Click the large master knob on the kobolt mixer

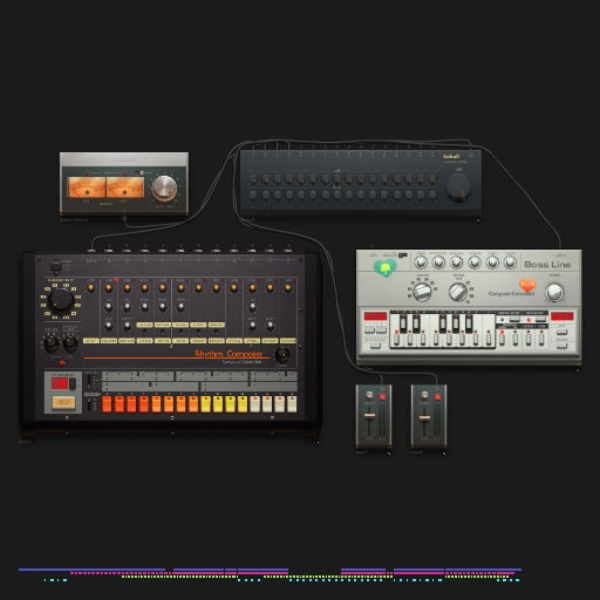pos(458,187)
